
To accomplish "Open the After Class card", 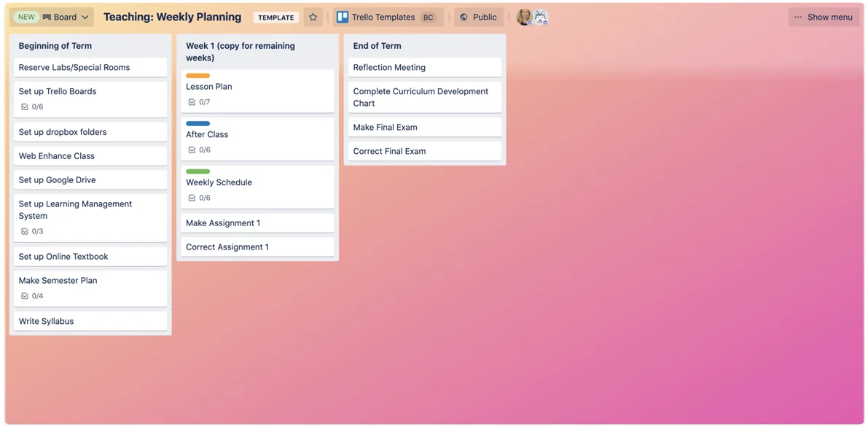I will (257, 139).
